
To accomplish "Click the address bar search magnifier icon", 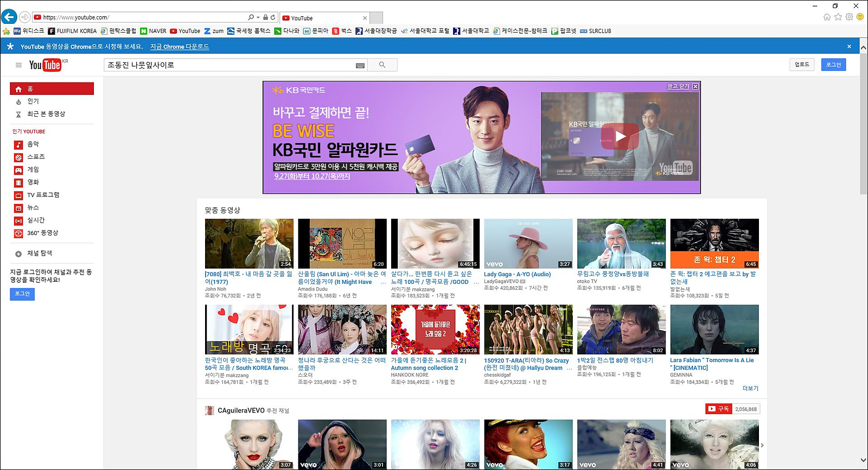I will [x=251, y=17].
